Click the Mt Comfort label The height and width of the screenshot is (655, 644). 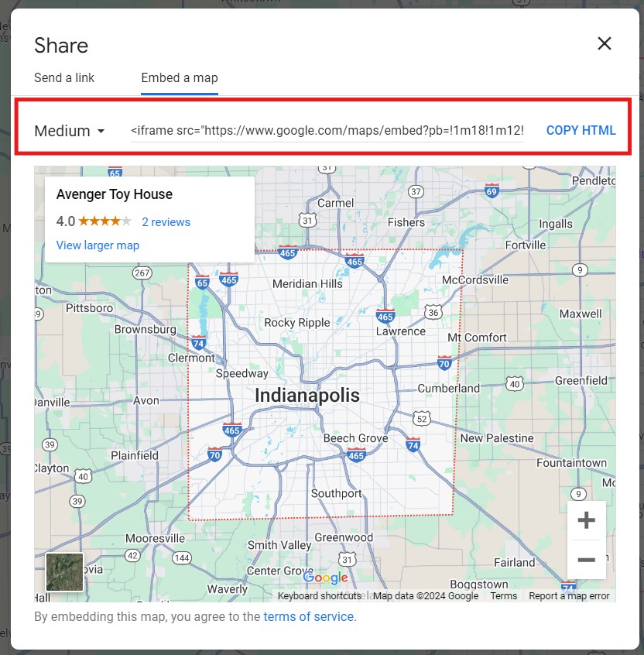coord(477,337)
